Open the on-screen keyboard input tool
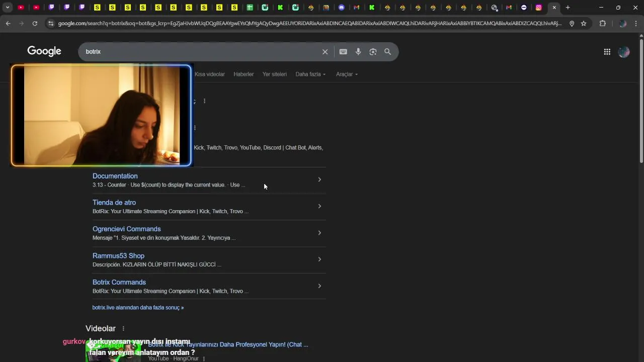The width and height of the screenshot is (644, 362). (343, 52)
